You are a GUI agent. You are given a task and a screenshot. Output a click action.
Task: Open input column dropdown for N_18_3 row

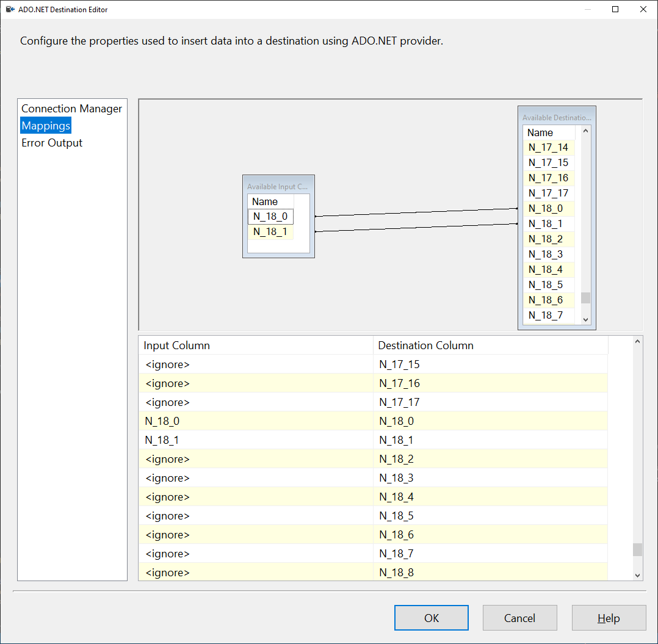(256, 478)
